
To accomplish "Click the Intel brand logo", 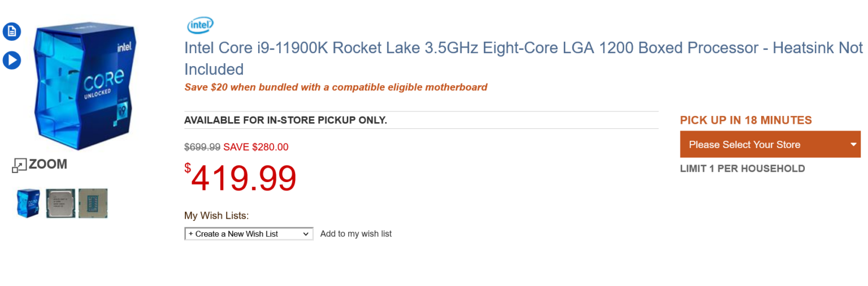I will click(200, 25).
